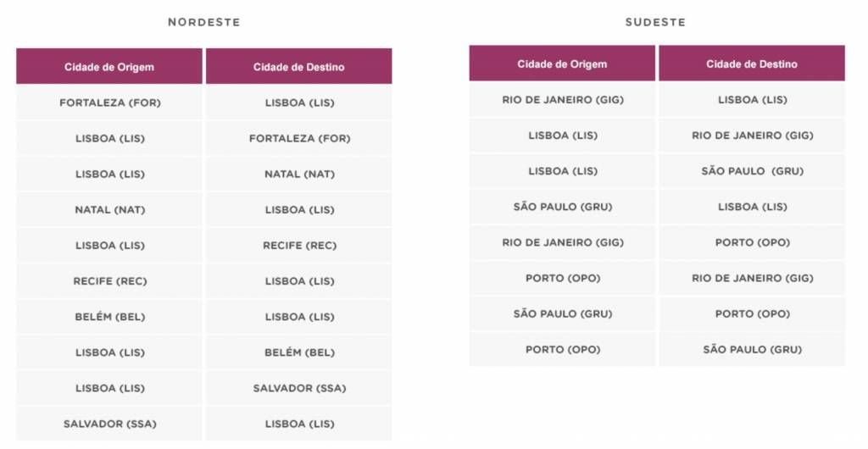
Task: Click Sudeste Cidade de Origem header
Action: pos(563,64)
